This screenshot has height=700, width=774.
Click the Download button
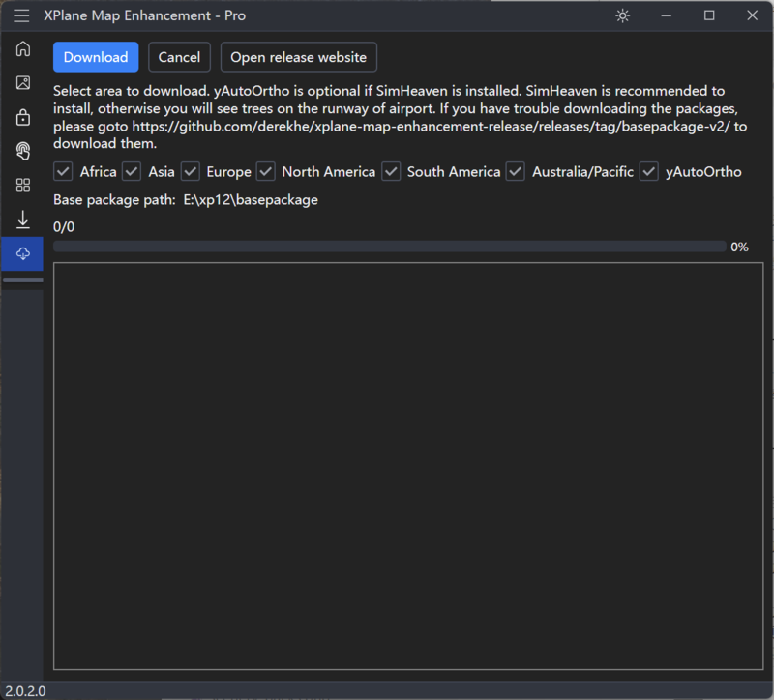pyautogui.click(x=96, y=57)
